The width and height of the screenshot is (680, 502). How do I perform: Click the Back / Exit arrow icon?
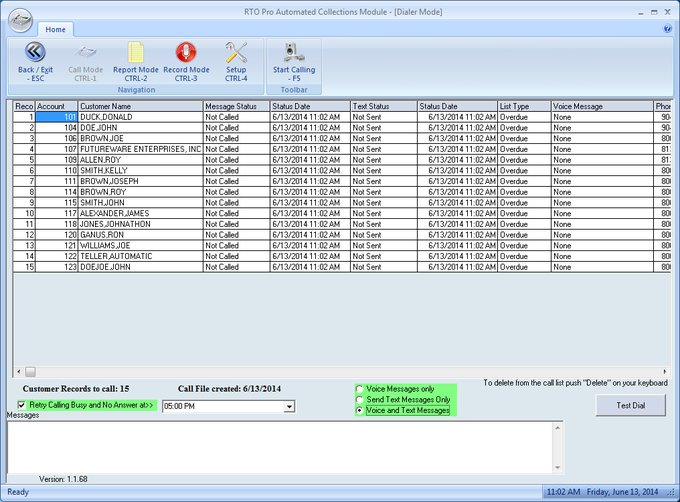click(x=33, y=52)
